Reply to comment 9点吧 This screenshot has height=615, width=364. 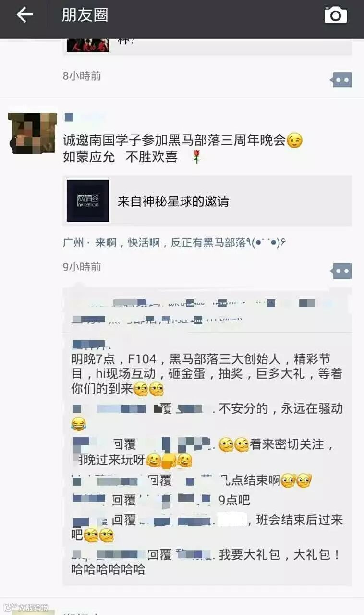click(207, 500)
